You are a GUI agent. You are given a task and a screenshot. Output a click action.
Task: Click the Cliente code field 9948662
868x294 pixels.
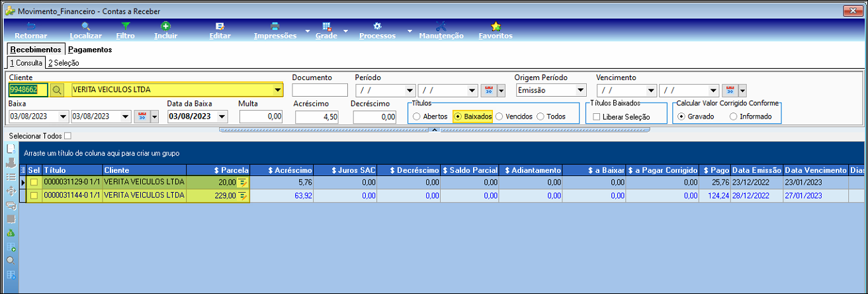click(x=28, y=90)
